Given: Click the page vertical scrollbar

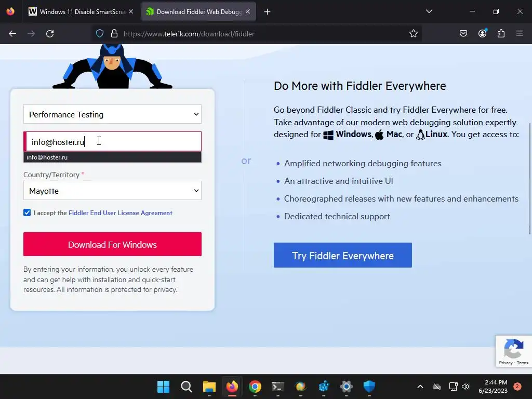Looking at the screenshot, I should click(529, 178).
